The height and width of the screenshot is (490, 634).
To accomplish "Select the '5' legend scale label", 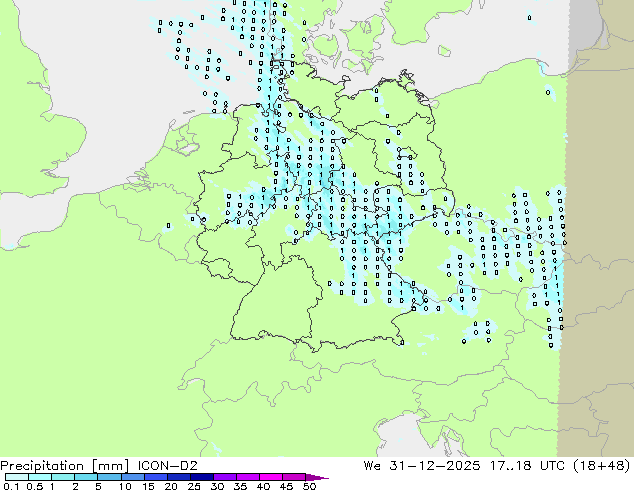I will coord(98,486).
